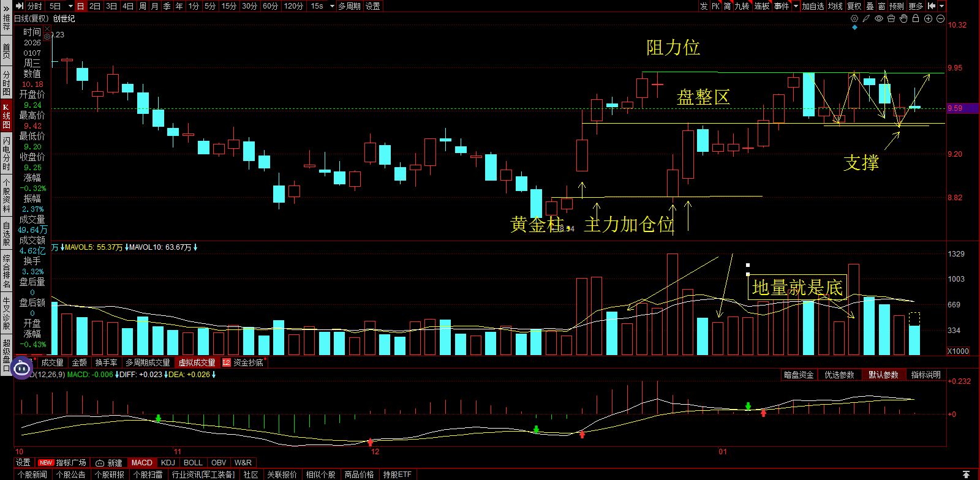Open NEW 指标广场

62,463
